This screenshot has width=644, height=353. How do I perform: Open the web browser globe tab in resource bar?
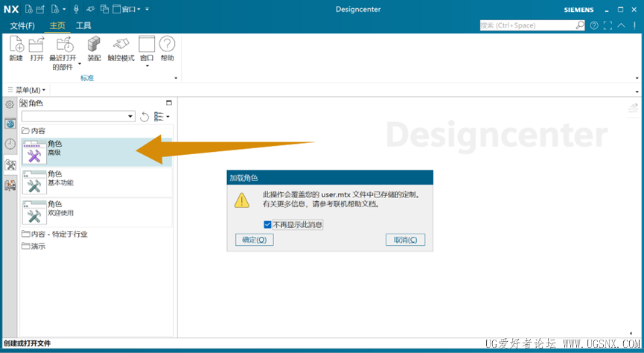(x=10, y=124)
